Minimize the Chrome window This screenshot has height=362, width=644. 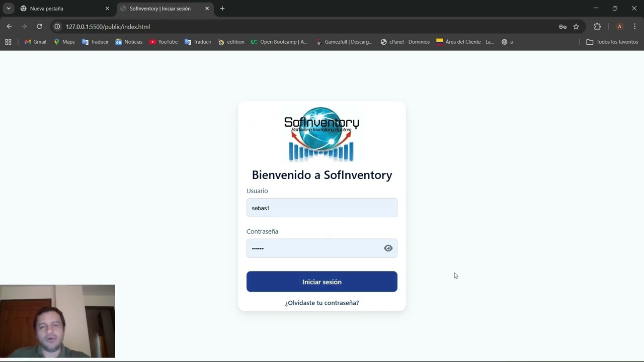pyautogui.click(x=596, y=9)
